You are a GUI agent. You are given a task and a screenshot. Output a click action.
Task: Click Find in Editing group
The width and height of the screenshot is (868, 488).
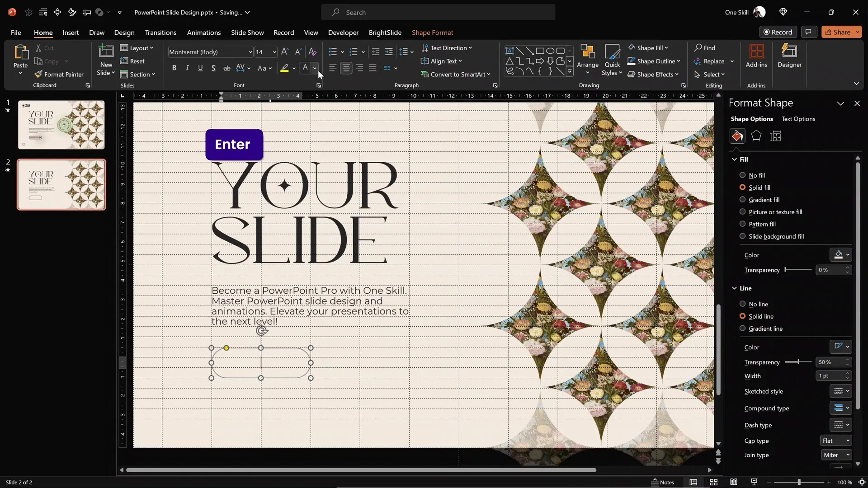705,47
